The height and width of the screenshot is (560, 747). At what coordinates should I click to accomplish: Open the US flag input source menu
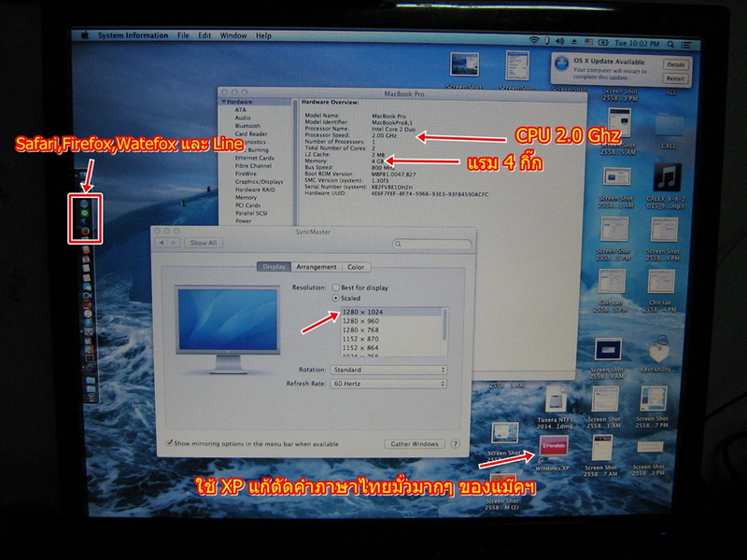(x=589, y=42)
